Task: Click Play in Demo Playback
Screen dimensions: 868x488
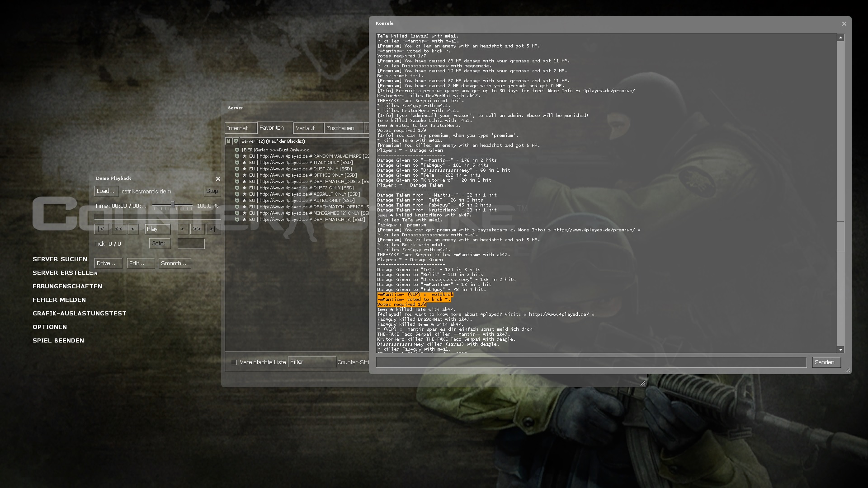Action: (157, 229)
